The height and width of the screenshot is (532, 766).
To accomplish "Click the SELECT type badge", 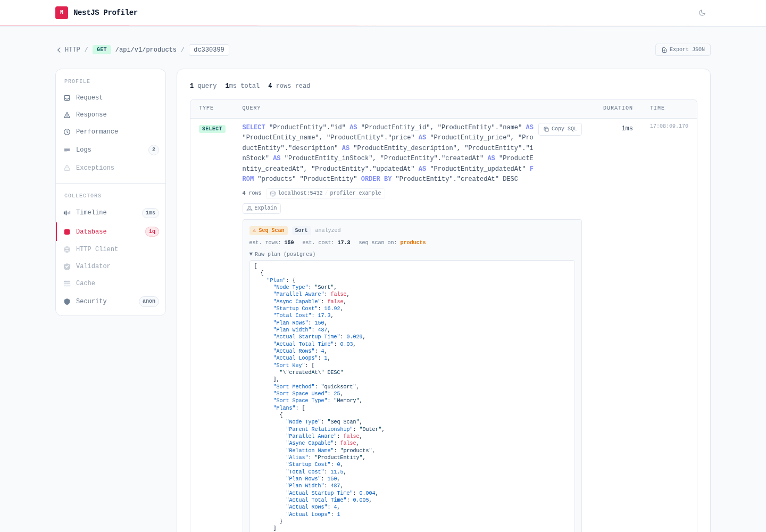I will (x=212, y=129).
